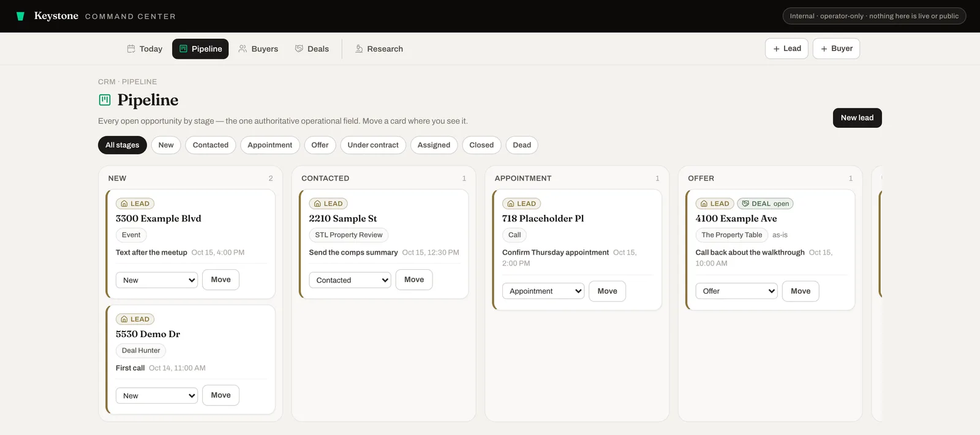This screenshot has height=435, width=980.
Task: Open the 718 Placeholder Pl card title
Action: (543, 218)
